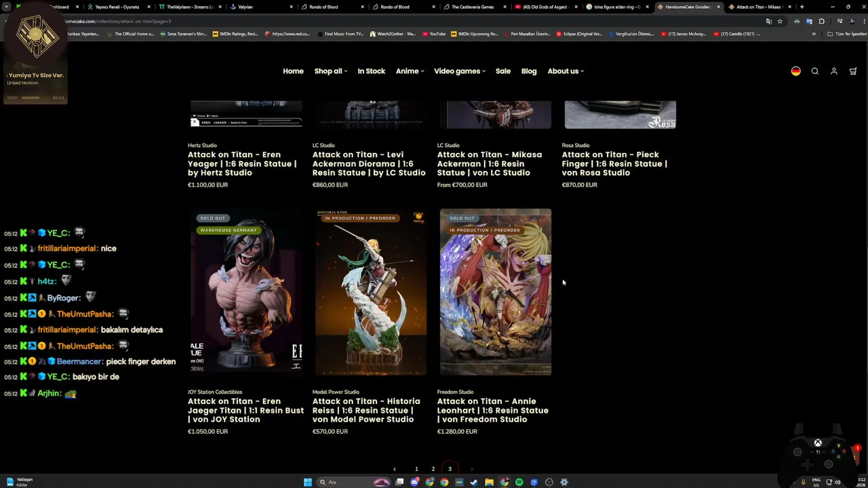
Task: Open the Blog menu item
Action: (529, 71)
